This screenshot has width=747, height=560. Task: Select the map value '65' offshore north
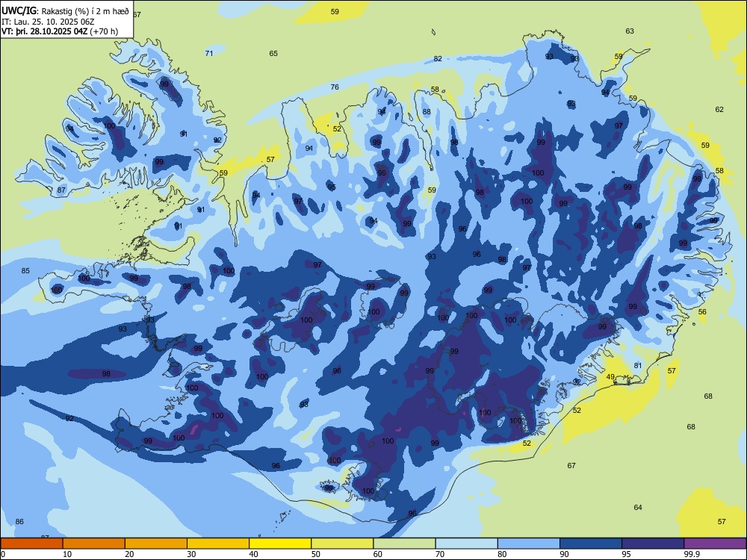click(273, 53)
